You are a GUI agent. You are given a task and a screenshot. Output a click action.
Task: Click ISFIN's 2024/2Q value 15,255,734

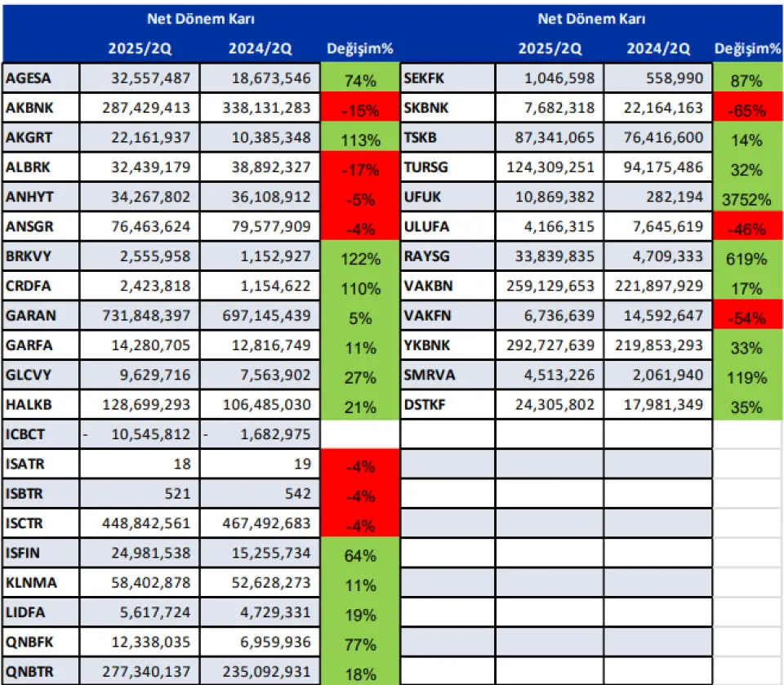(271, 553)
